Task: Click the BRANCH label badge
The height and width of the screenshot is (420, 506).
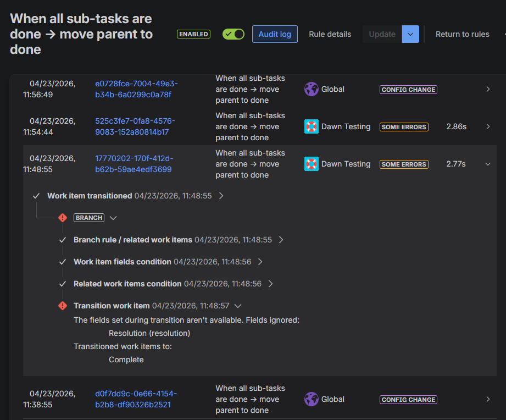Action: coord(89,218)
